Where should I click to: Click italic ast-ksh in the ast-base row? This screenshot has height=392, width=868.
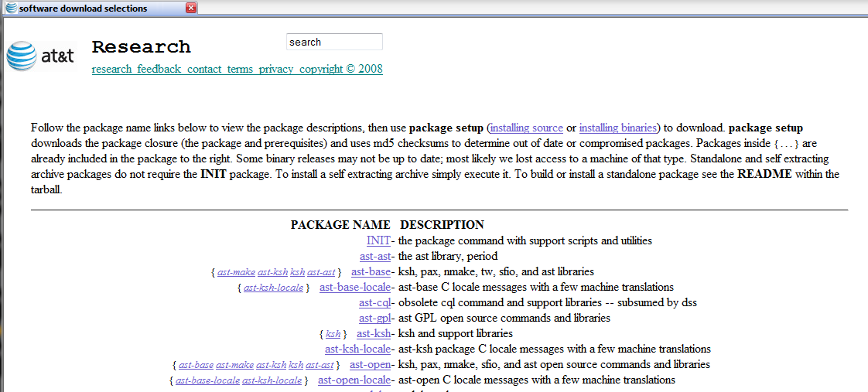[x=272, y=272]
